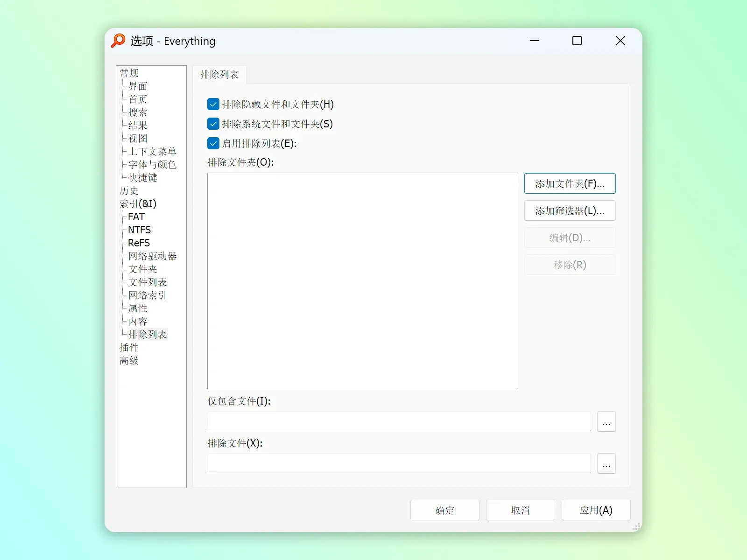
Task: Uncheck 启用排除列表 checkbox
Action: coord(213,143)
